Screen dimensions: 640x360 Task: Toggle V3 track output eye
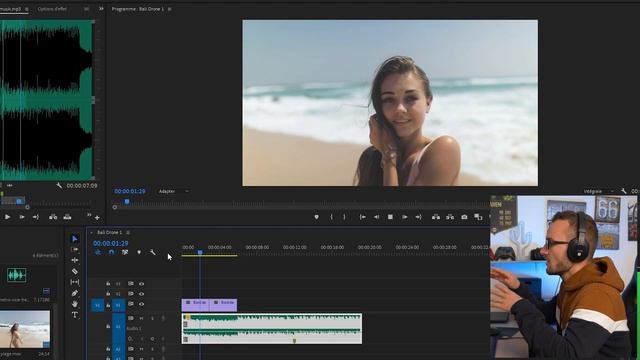pyautogui.click(x=142, y=284)
